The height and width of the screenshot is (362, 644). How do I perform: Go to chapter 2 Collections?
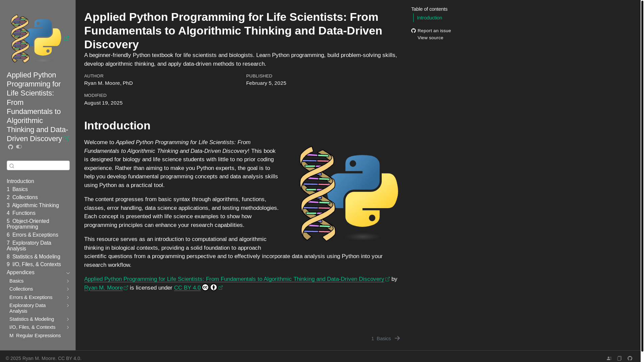[x=22, y=197]
